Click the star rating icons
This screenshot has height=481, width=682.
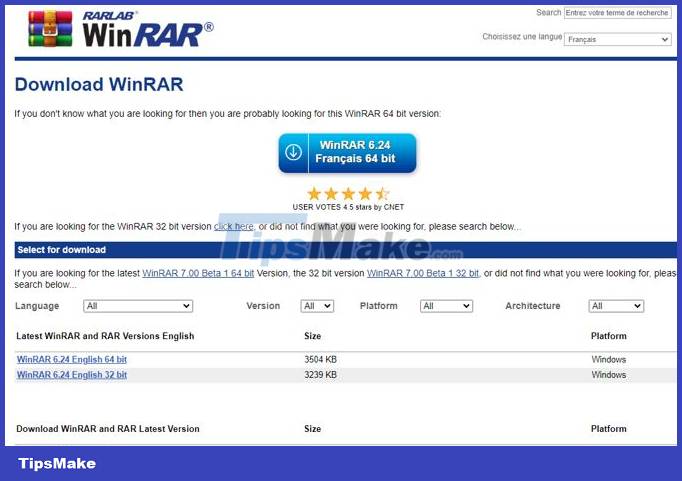pyautogui.click(x=347, y=194)
